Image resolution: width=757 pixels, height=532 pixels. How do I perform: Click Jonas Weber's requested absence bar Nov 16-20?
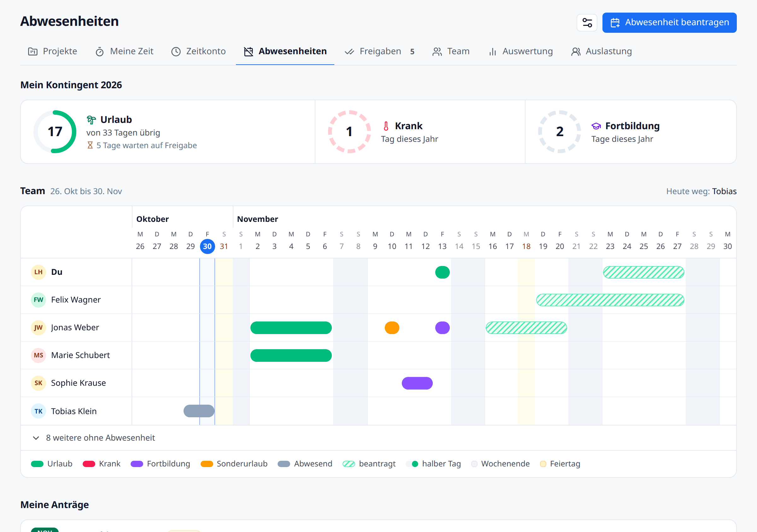point(526,328)
